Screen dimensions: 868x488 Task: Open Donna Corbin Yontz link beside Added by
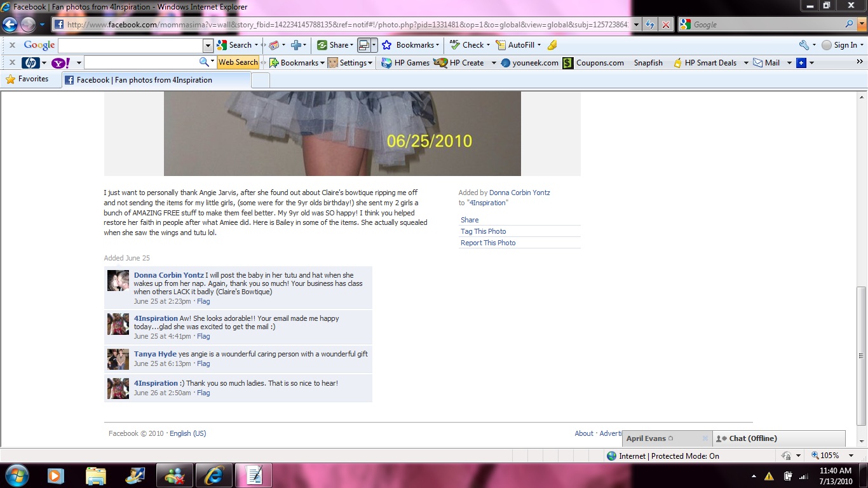click(x=520, y=193)
